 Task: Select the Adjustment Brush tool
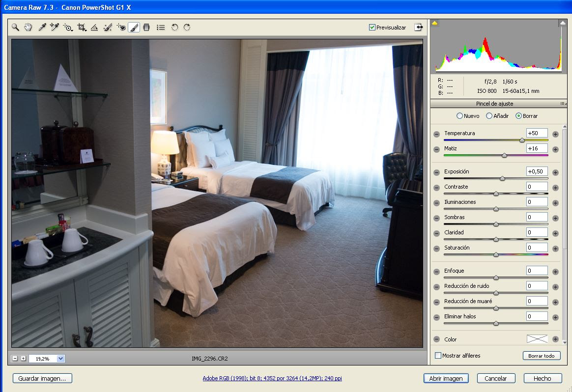(x=134, y=28)
